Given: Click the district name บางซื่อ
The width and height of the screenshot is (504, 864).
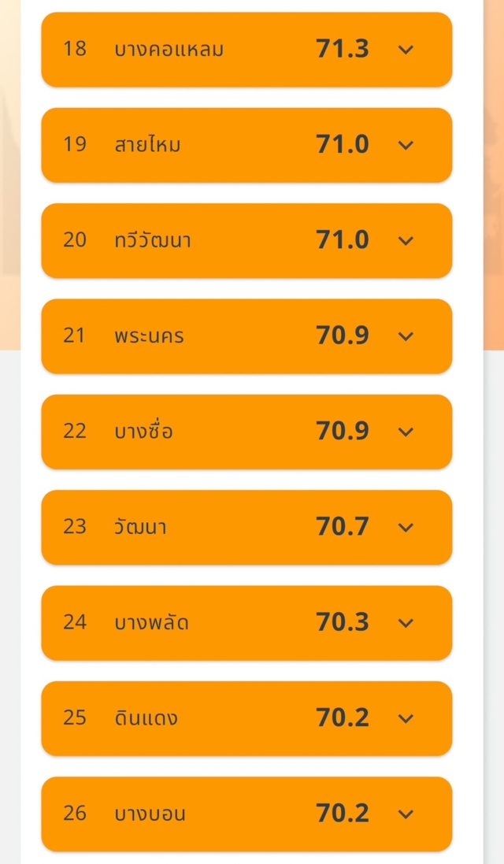Looking at the screenshot, I should pyautogui.click(x=143, y=432).
